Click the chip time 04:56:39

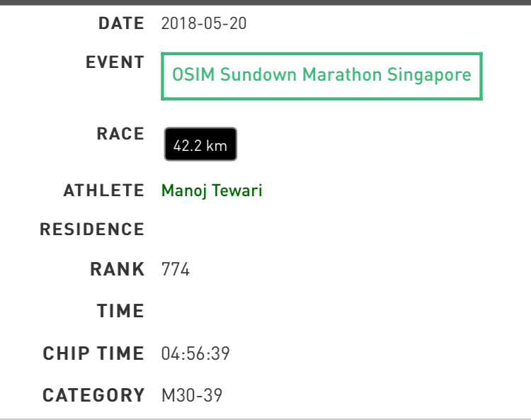(195, 353)
